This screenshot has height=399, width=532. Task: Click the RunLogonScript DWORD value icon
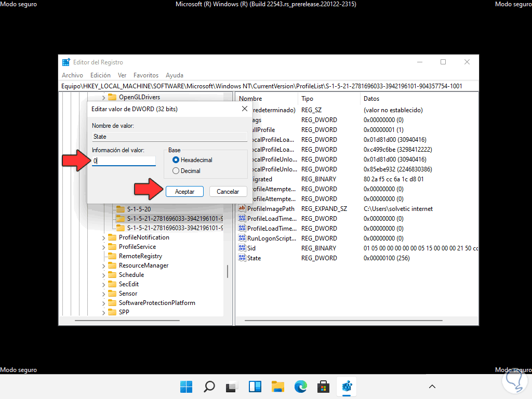tap(242, 238)
